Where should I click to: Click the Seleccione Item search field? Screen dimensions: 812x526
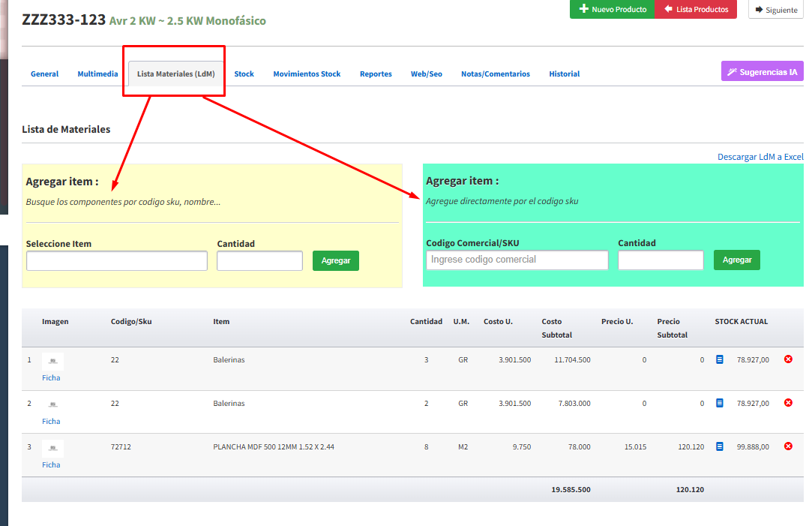117,261
